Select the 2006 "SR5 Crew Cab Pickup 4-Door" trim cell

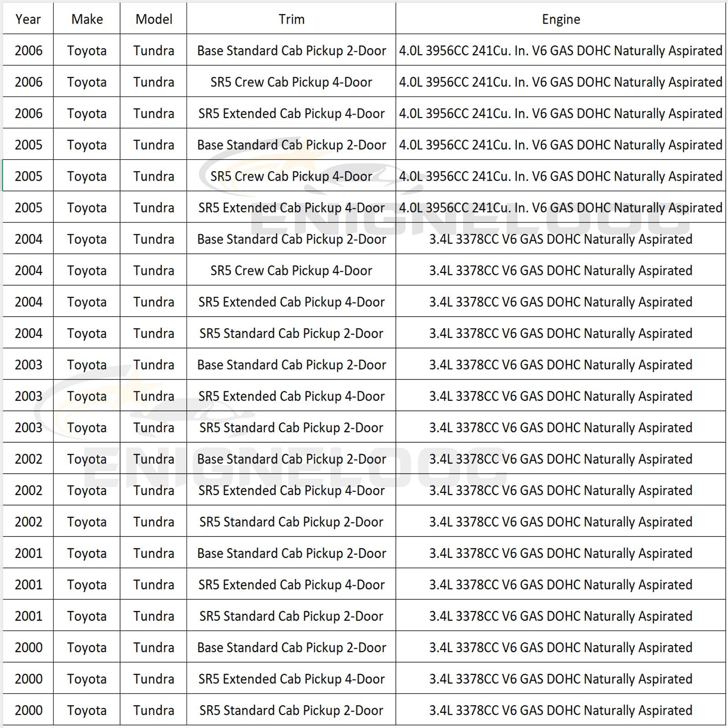click(x=292, y=81)
